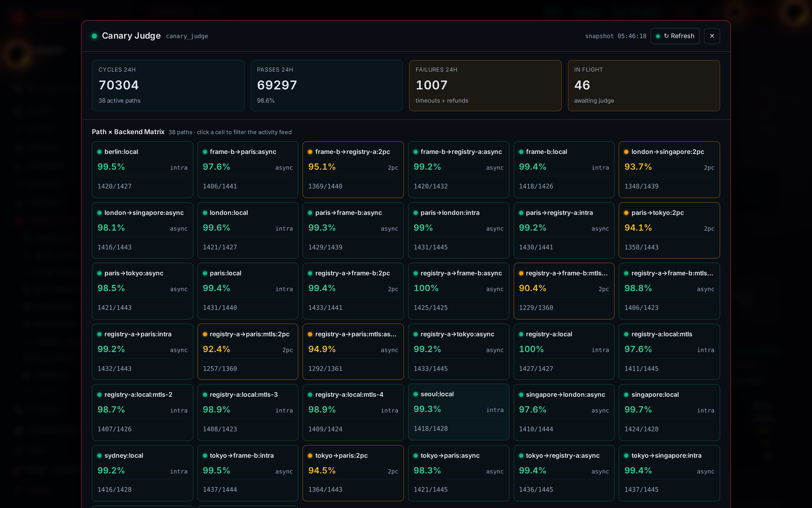Select the tokyo→paris:async cell
This screenshot has width=812, height=508.
point(459,473)
